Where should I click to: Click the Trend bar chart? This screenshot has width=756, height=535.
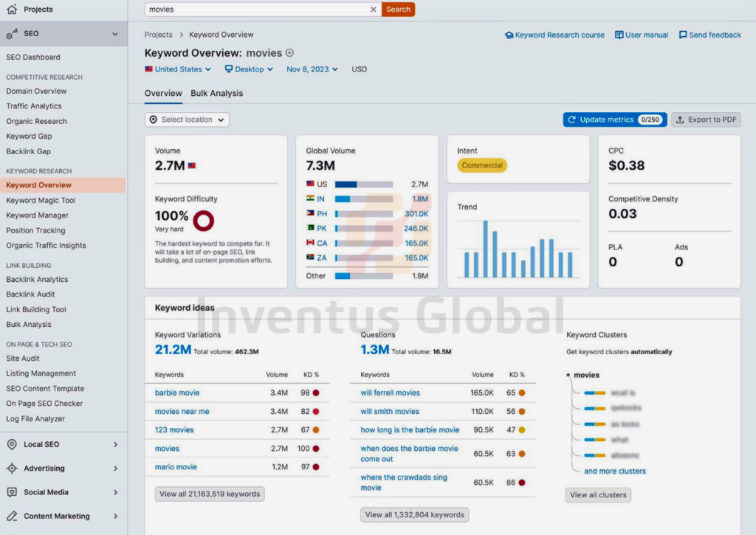point(518,249)
